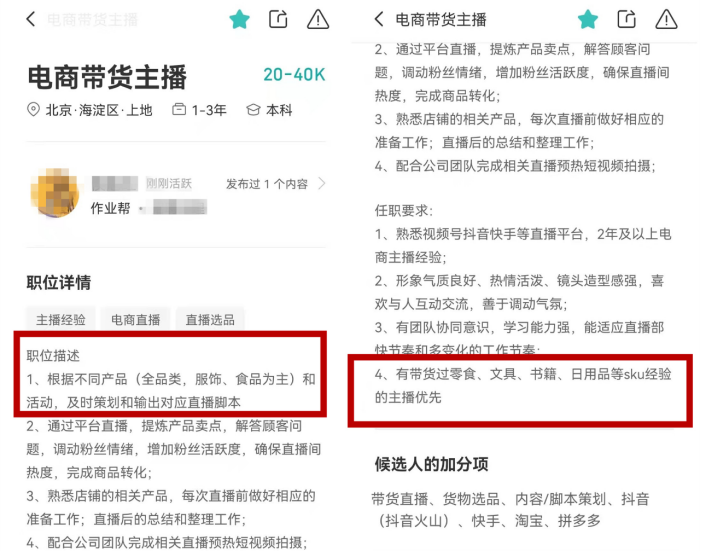
Task: Tap 发布过 1 个内容 text link
Action: click(x=267, y=184)
